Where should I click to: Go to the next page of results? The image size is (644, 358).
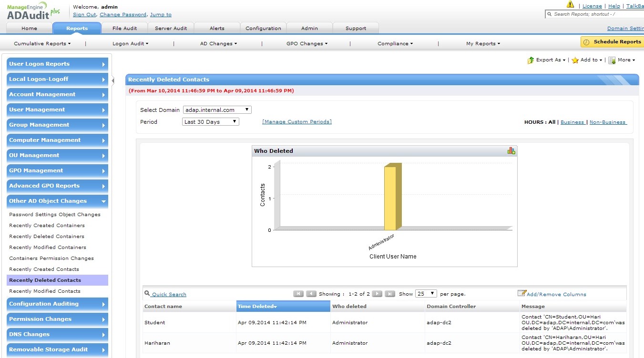click(377, 294)
